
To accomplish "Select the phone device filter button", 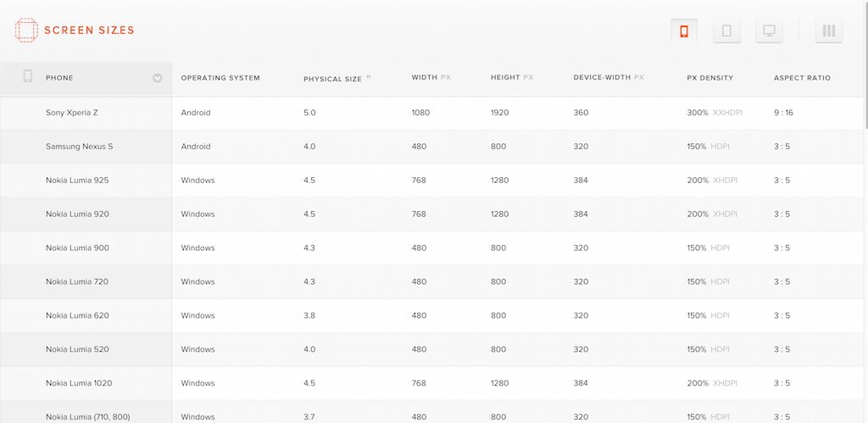I will [x=684, y=31].
